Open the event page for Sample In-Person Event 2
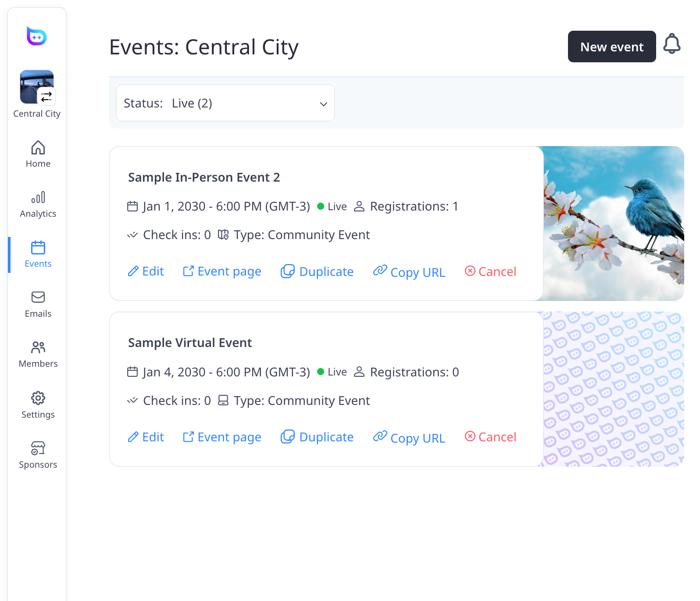700x601 pixels. (222, 272)
